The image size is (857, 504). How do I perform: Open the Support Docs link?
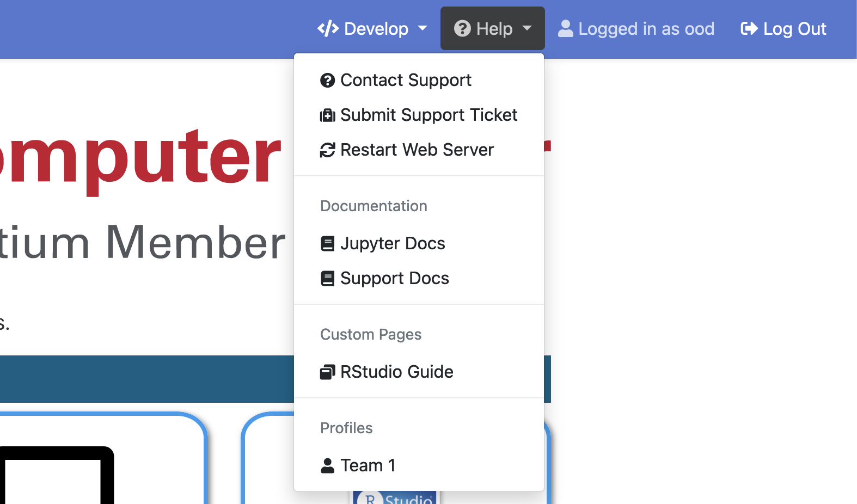click(394, 279)
